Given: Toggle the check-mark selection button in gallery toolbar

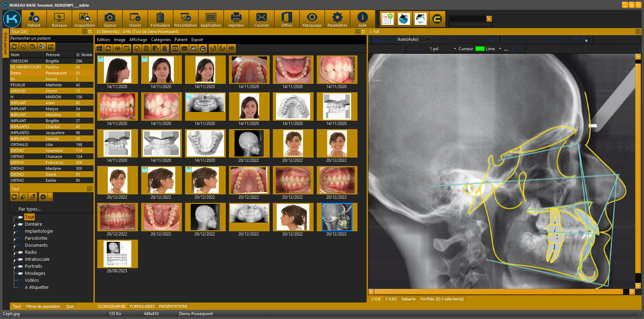Looking at the screenshot, I should tap(137, 48).
